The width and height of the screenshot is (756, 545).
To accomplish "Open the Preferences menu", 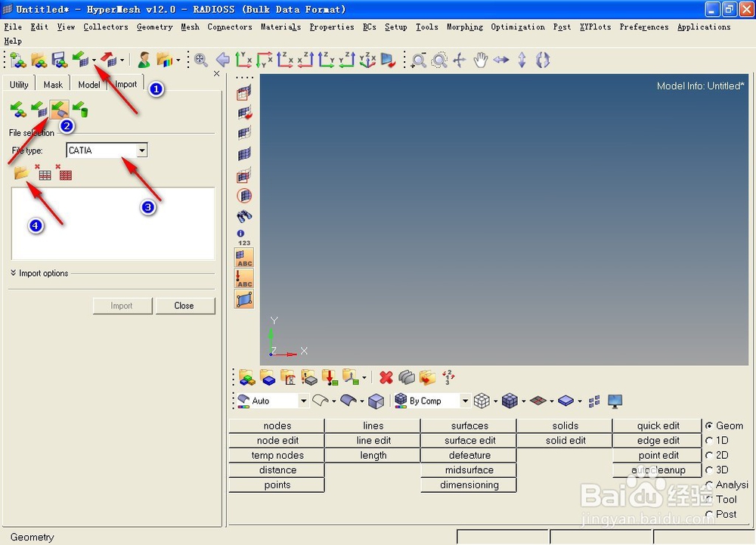I will point(643,27).
